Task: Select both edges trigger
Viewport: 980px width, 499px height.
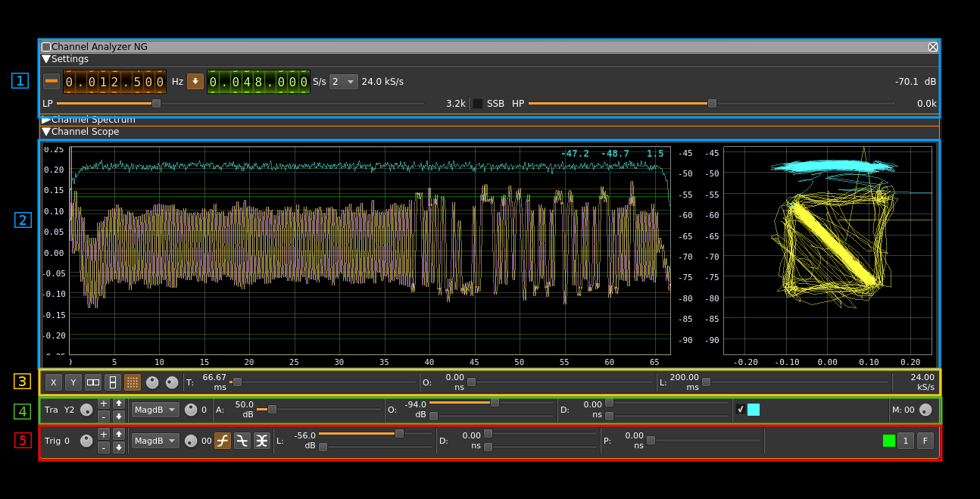Action: [262, 441]
